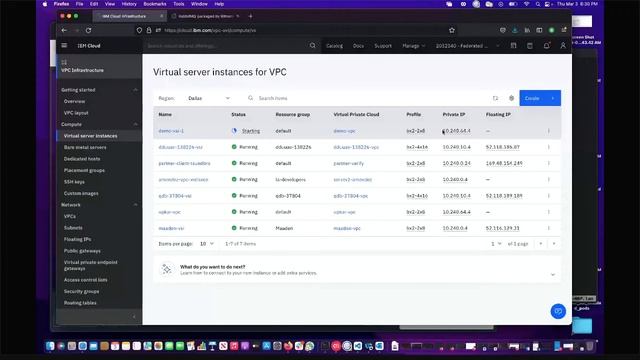Viewport: 640px width, 360px height.
Task: Select Floating IPs in sidebar
Action: [x=77, y=239]
